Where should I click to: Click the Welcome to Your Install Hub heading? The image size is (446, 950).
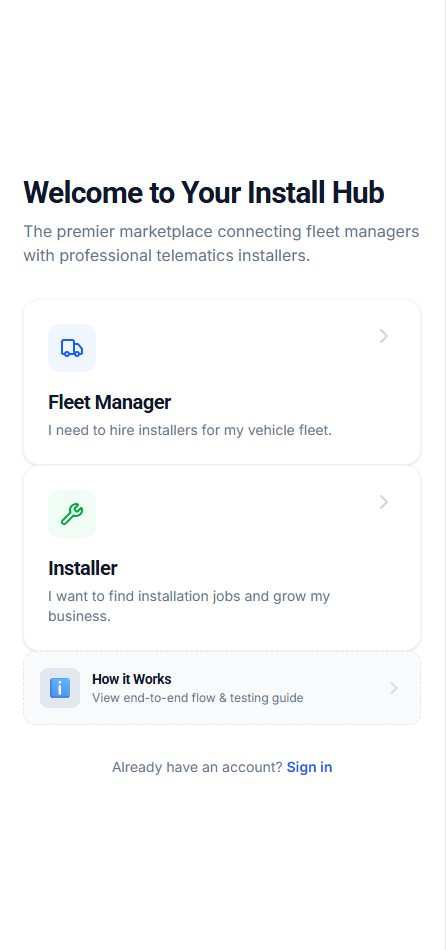pos(204,193)
